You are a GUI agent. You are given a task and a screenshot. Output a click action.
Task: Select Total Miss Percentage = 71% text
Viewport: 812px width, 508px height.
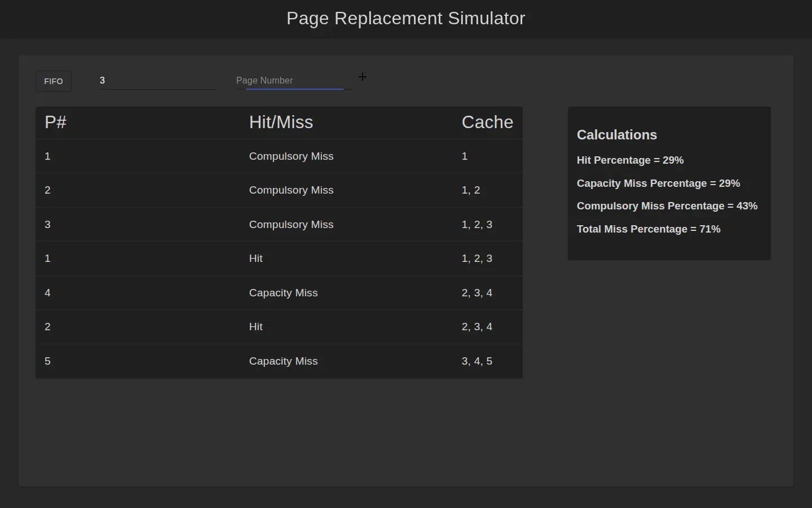click(648, 229)
